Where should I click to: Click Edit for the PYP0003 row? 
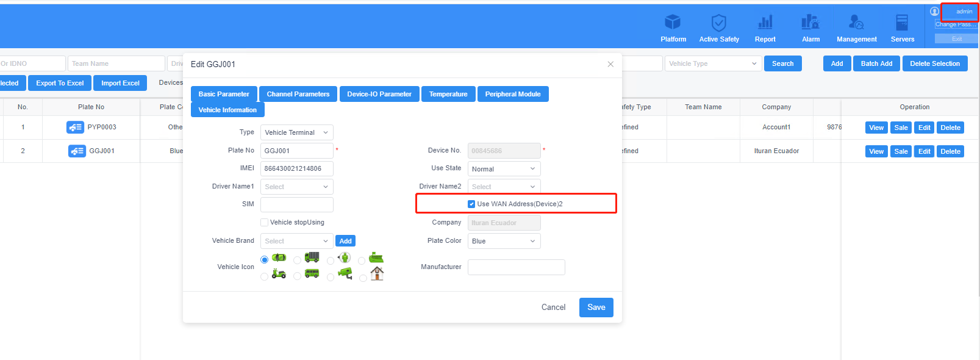925,128
